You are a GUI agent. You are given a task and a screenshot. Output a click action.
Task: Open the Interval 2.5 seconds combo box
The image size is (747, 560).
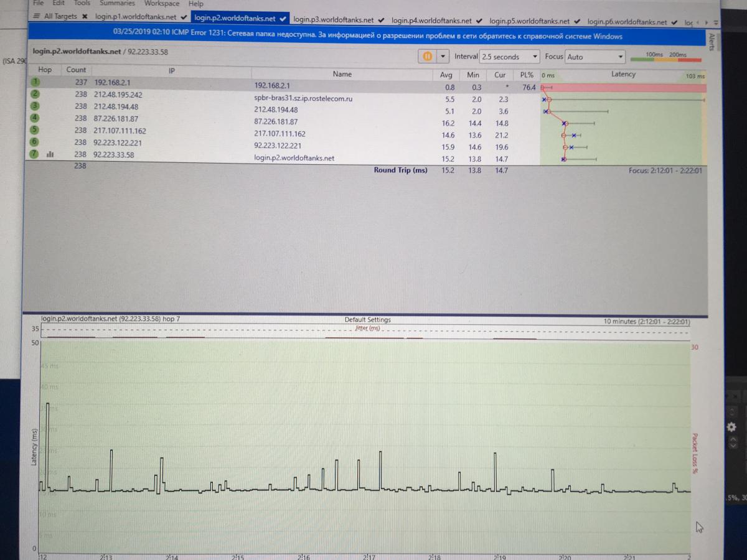pyautogui.click(x=509, y=57)
